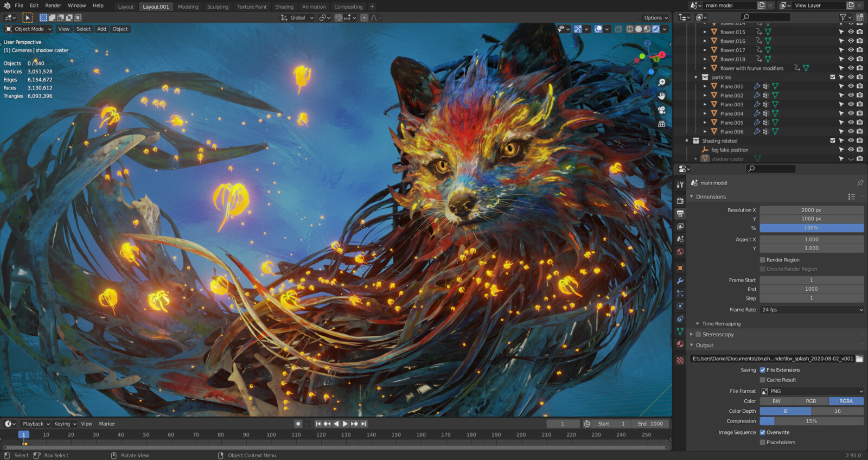868x460 pixels.
Task: Enable Placeholders checkbox
Action: click(762, 442)
